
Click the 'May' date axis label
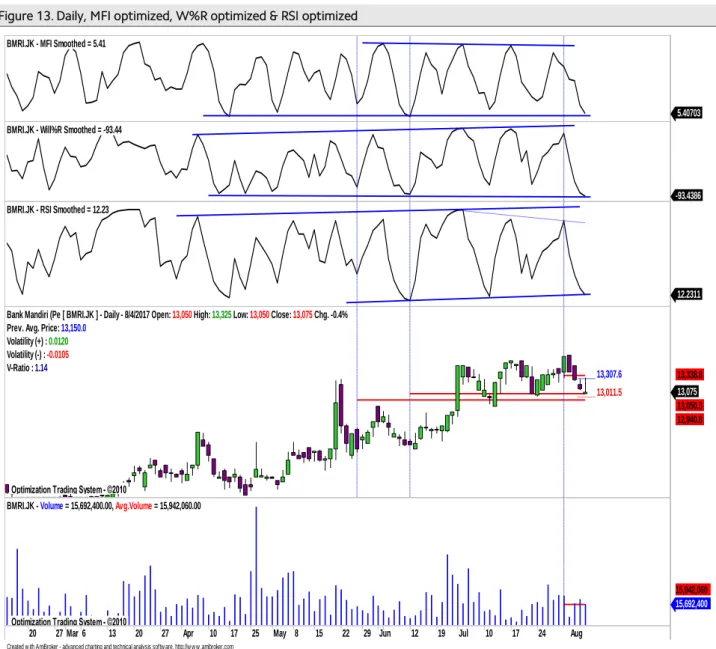[x=279, y=633]
